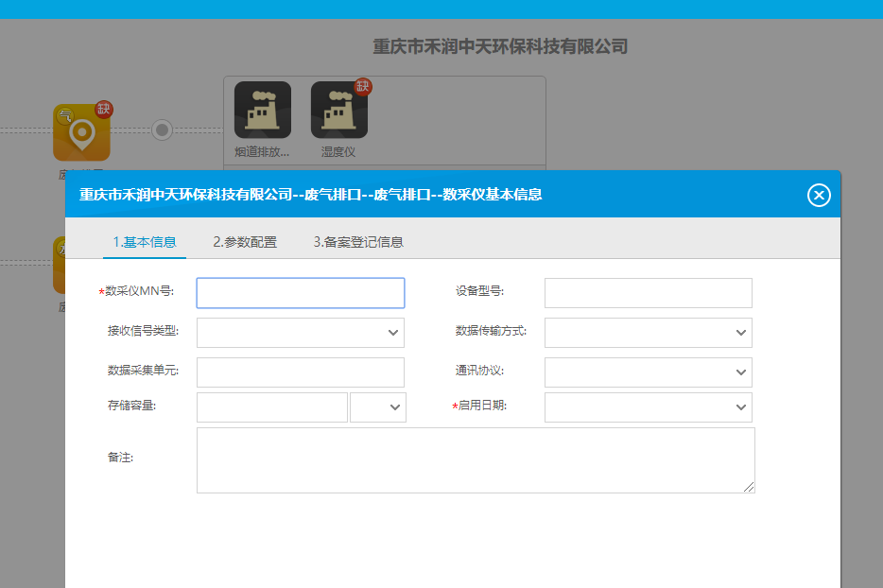Select the yellow 气 location pin icon
The image size is (883, 588).
pos(81,133)
